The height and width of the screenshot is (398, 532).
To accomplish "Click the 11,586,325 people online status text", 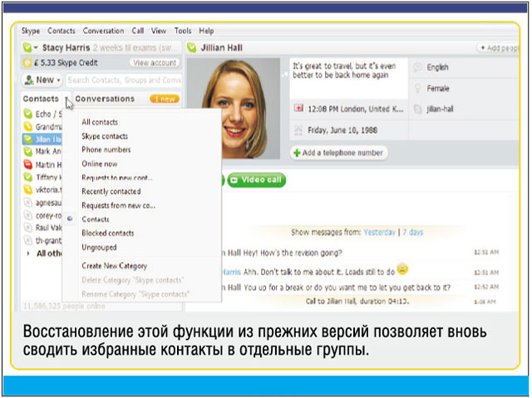I will 64,306.
